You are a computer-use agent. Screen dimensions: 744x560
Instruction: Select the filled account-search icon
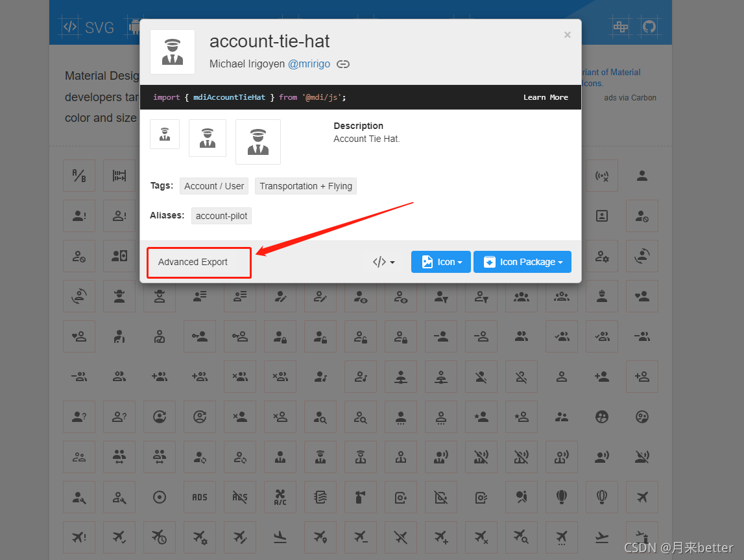320,417
